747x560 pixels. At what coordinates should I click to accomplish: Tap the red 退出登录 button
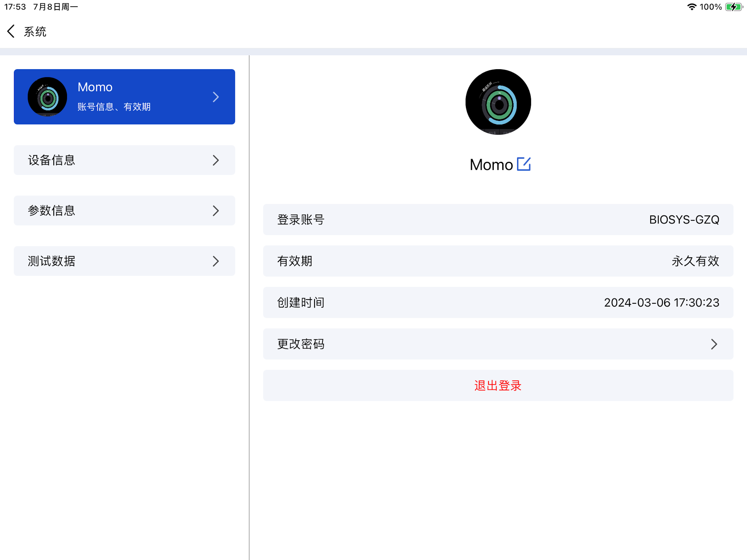498,385
